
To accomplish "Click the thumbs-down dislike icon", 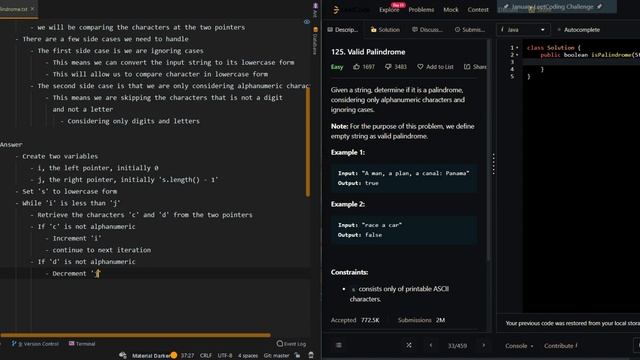I will point(388,67).
